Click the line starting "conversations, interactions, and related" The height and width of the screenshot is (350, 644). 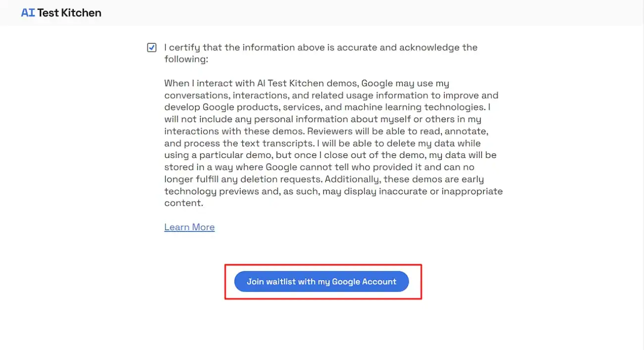[x=331, y=95]
